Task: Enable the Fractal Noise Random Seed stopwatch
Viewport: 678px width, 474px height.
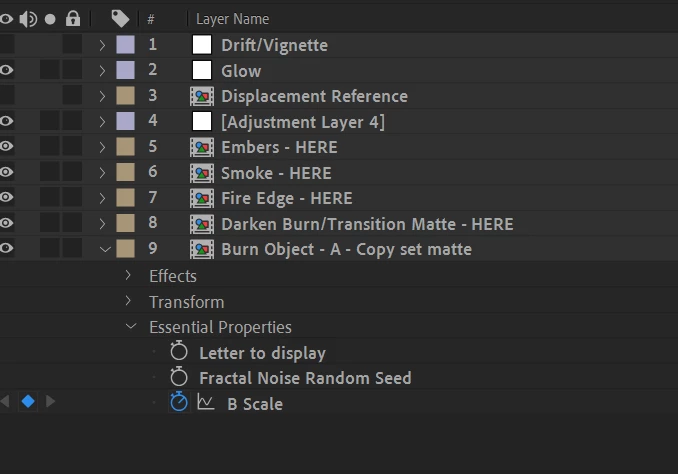Action: (x=179, y=376)
